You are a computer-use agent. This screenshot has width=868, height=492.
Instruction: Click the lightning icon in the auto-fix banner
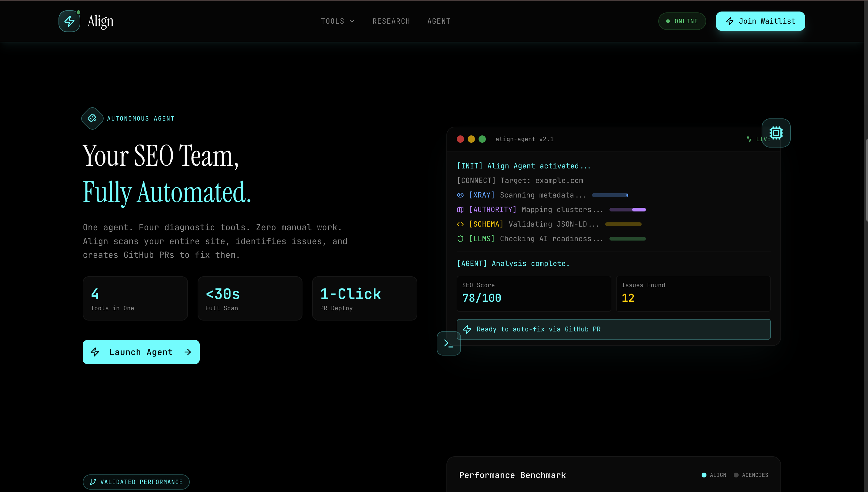[x=467, y=329]
